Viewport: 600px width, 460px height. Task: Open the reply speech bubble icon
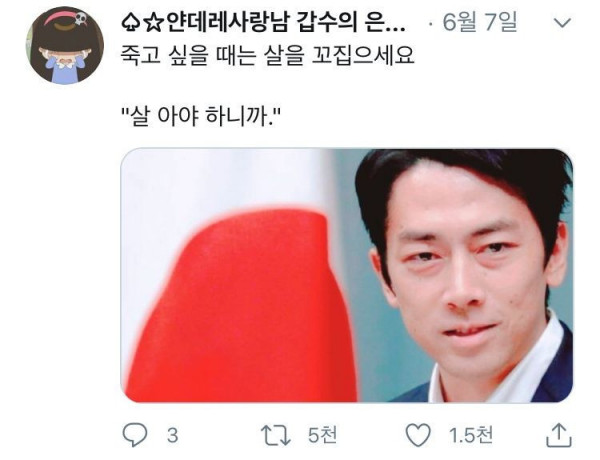click(134, 435)
